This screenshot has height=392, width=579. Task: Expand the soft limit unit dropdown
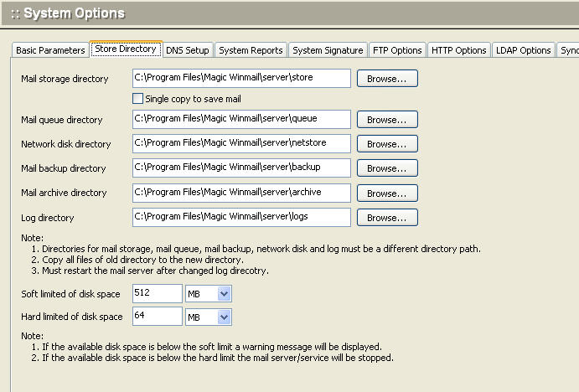click(224, 294)
